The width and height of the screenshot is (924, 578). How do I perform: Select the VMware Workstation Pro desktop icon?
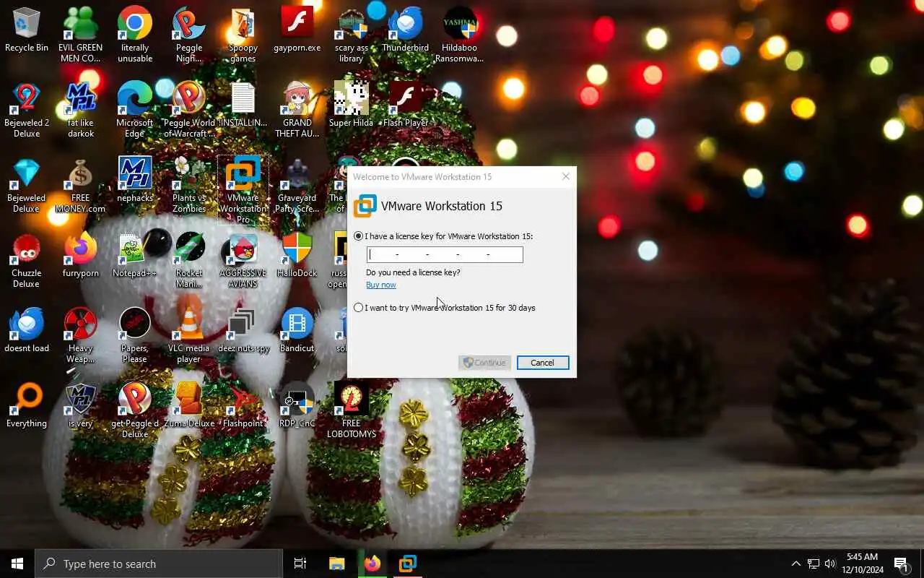click(243, 191)
